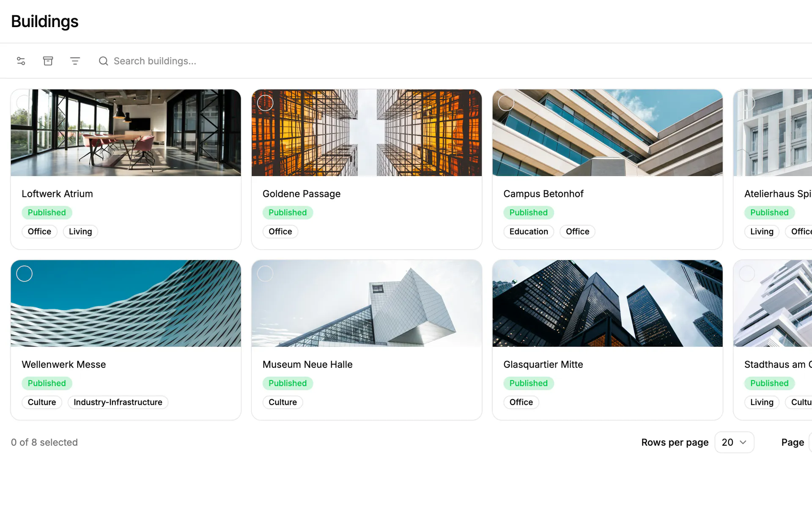Click the '0 of 8 selected' text
Image resolution: width=812 pixels, height=508 pixels.
click(44, 442)
